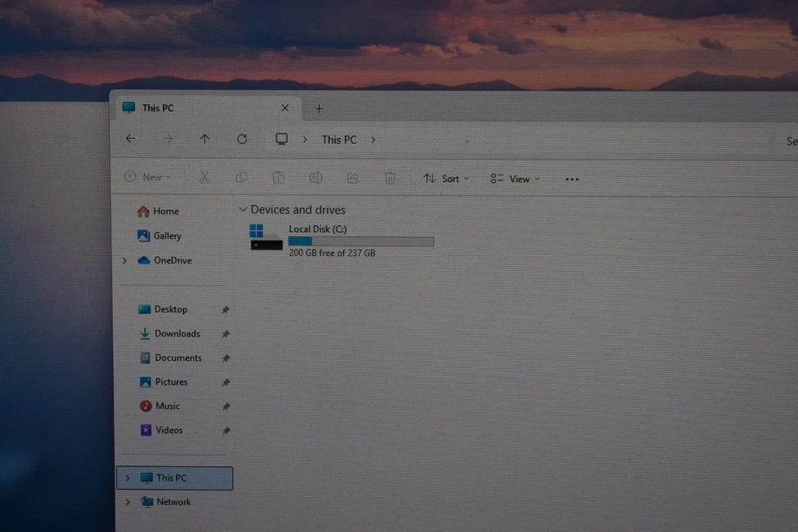Unpin Downloads using its pin icon
The image size is (798, 532).
click(x=225, y=334)
